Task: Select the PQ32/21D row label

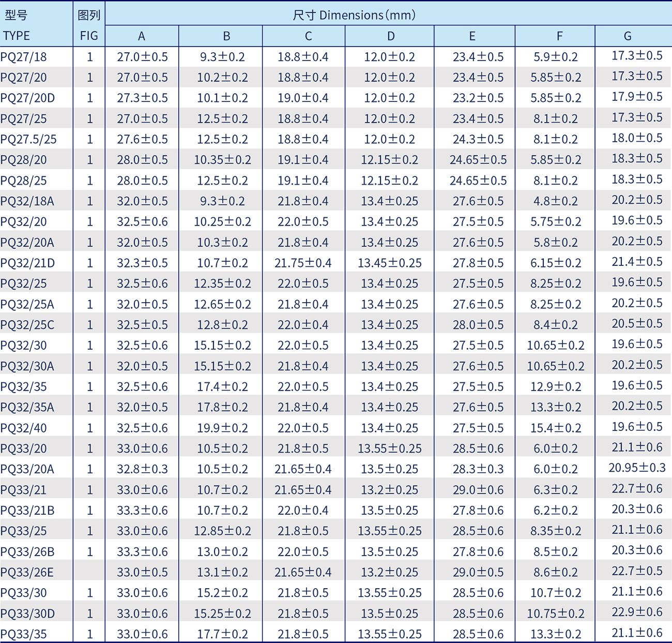Action: [x=28, y=263]
